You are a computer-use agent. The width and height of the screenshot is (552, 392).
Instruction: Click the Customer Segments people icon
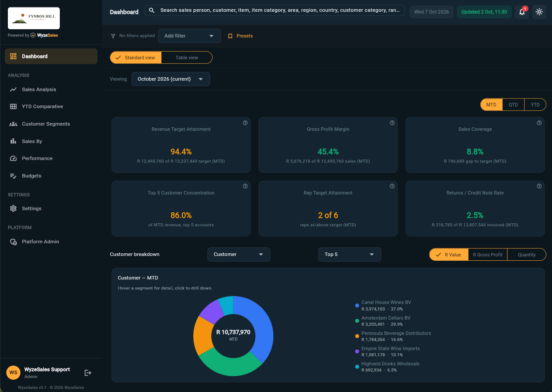(x=13, y=124)
